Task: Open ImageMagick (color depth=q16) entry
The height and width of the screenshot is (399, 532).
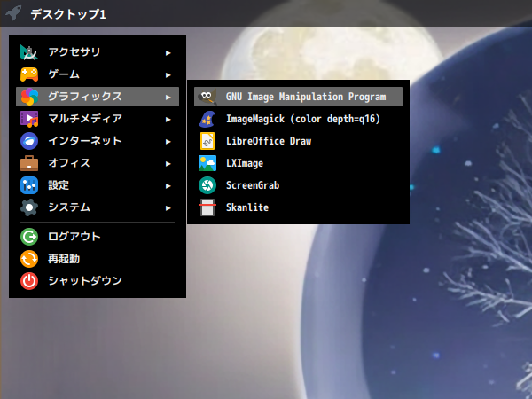Action: (x=298, y=119)
